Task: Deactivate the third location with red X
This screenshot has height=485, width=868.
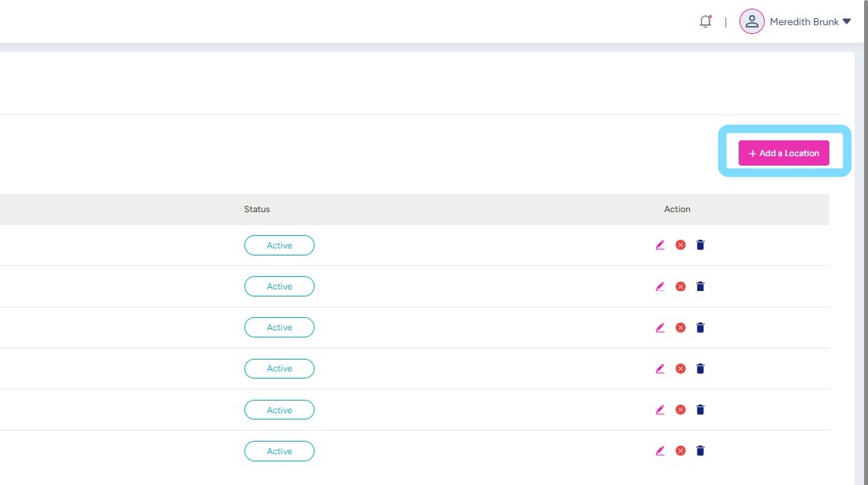Action: click(x=680, y=327)
